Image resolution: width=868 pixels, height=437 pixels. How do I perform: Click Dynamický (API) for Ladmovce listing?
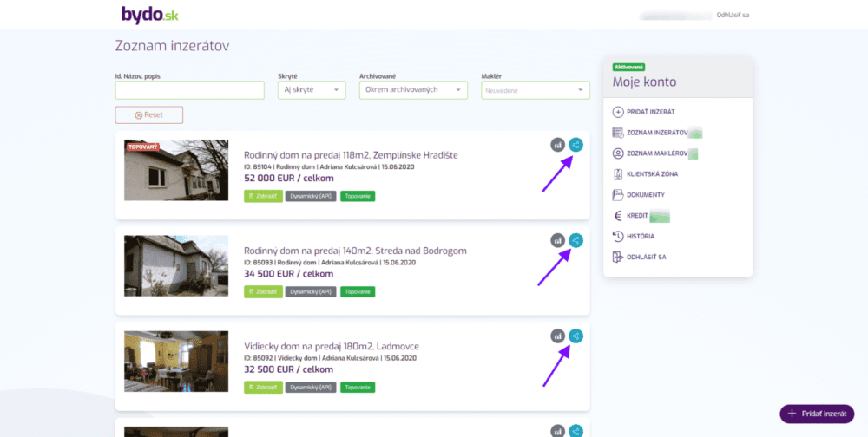coord(311,388)
